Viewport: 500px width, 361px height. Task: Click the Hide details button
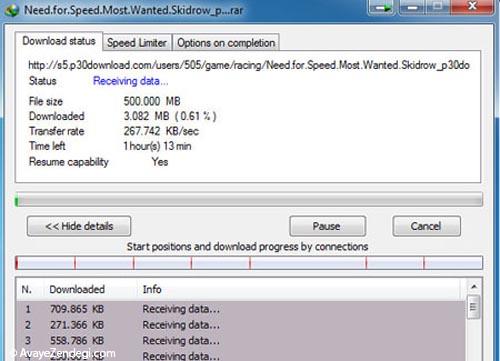[x=79, y=226]
